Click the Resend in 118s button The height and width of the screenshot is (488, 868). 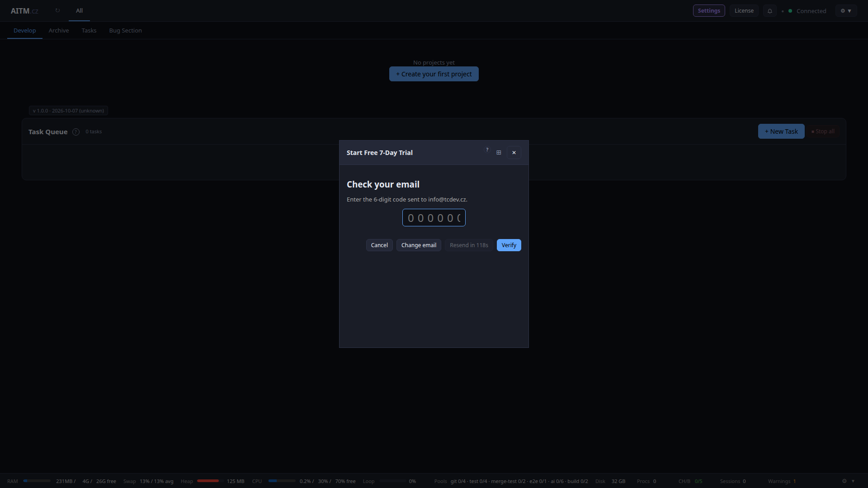[x=469, y=245]
